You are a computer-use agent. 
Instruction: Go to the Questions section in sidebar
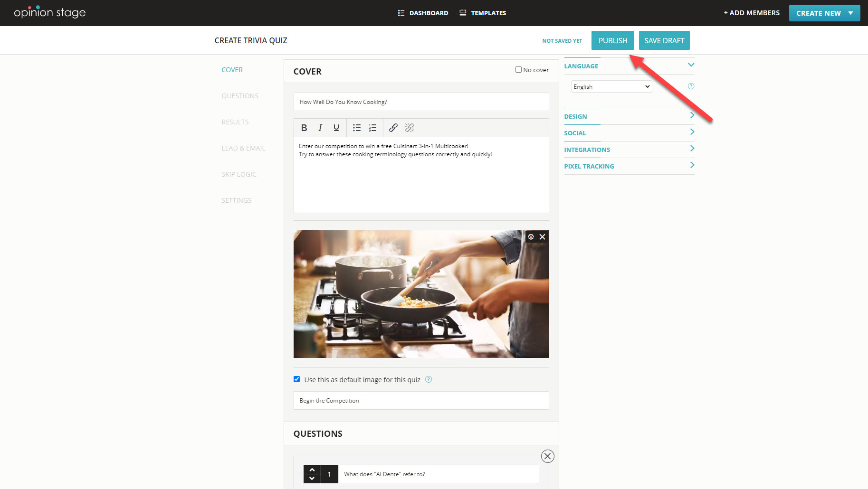click(x=240, y=96)
